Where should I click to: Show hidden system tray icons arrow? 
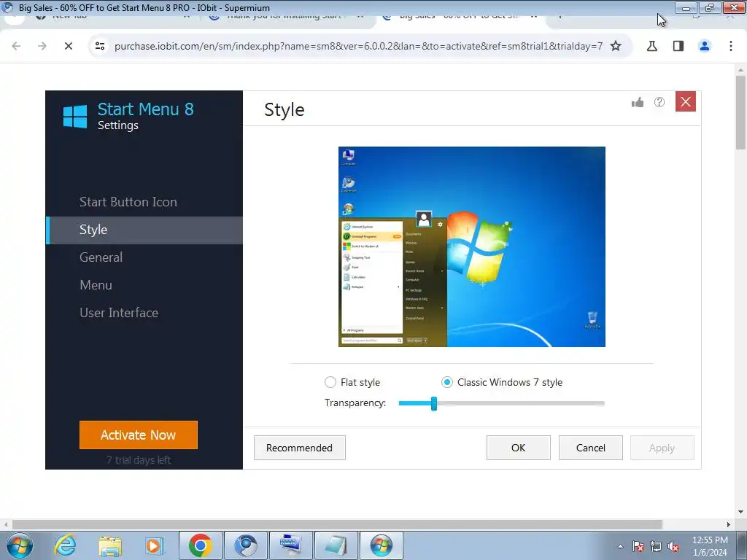tap(620, 546)
